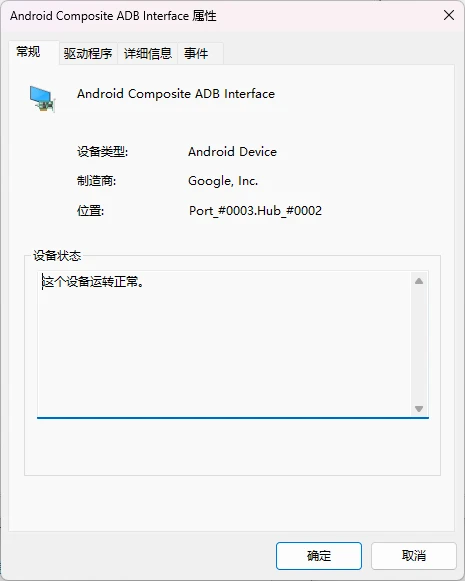465x581 pixels.
Task: Open the 详细信息 tab
Action: click(x=147, y=54)
